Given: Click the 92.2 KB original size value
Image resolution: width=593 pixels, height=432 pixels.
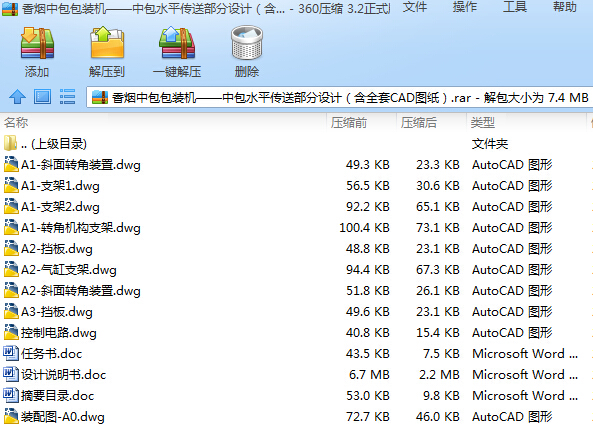Looking at the screenshot, I should click(368, 206).
